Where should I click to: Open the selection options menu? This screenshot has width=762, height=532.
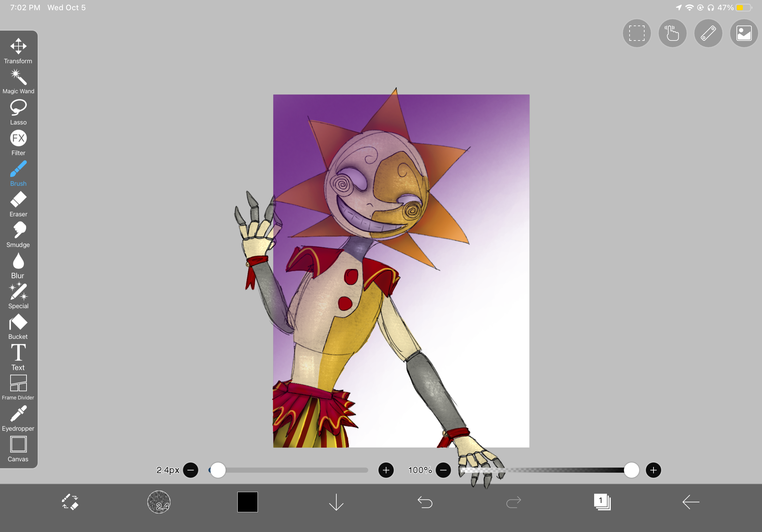click(x=637, y=33)
